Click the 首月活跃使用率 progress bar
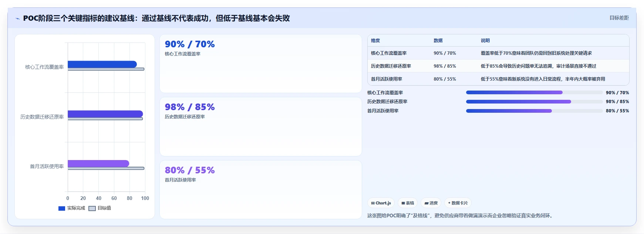 point(535,111)
